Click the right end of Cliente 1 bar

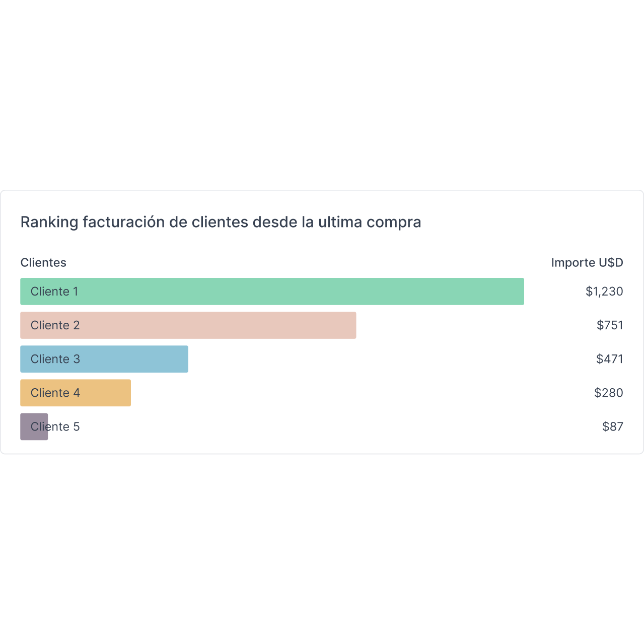[520, 292]
